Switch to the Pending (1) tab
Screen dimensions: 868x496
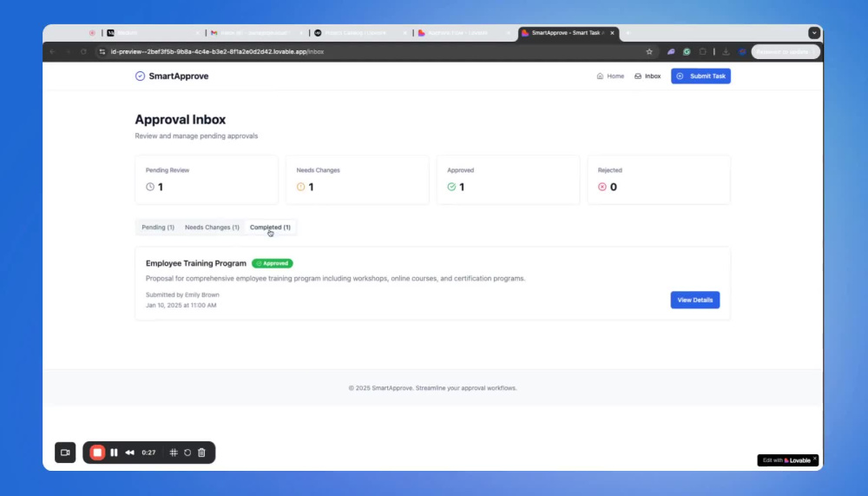(158, 228)
